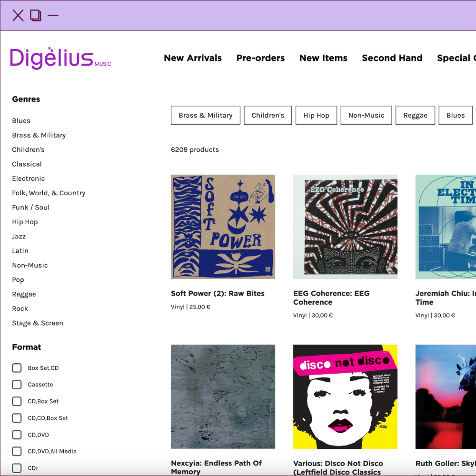Open the Soft Power album cover
The width and height of the screenshot is (476, 476).
click(x=223, y=227)
